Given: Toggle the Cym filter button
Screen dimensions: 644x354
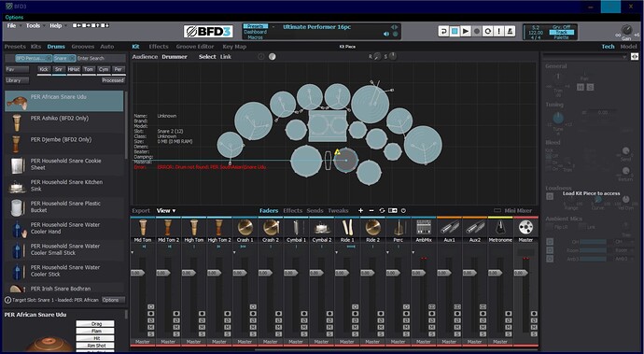Looking at the screenshot, I should [x=104, y=69].
